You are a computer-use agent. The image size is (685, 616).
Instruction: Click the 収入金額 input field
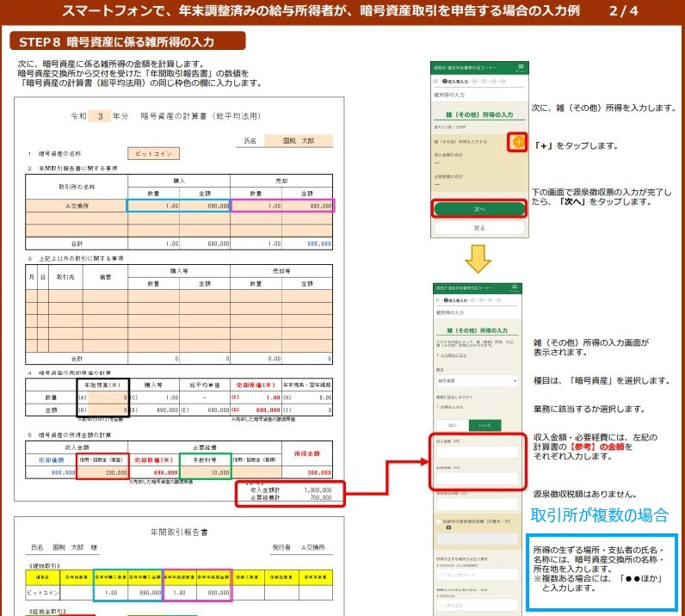[477, 452]
